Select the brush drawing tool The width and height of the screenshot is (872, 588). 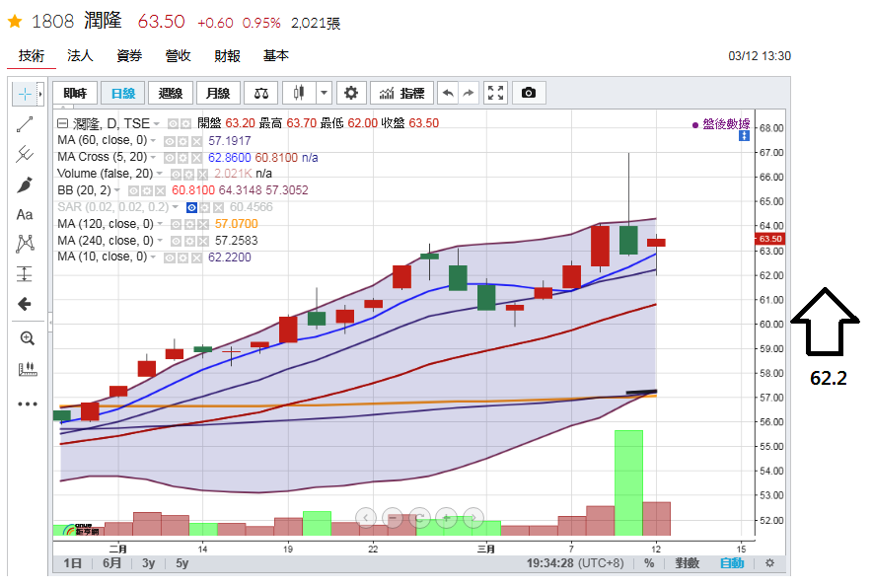pos(25,184)
